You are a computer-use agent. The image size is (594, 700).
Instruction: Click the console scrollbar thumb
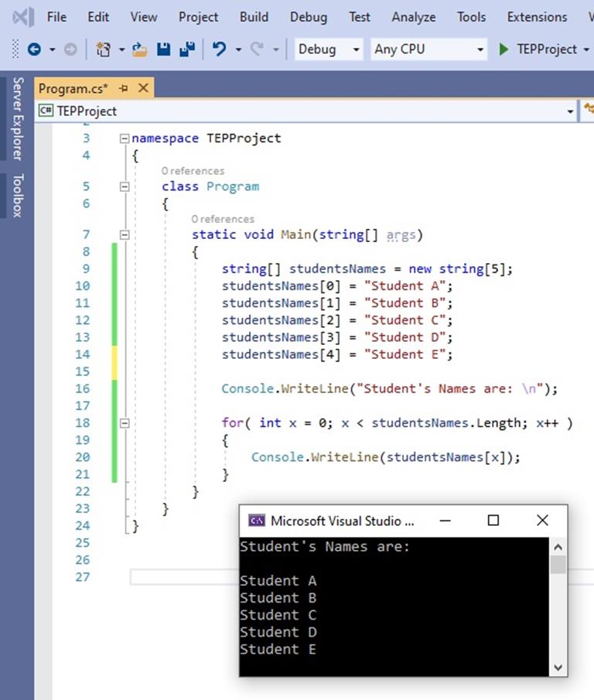click(558, 565)
